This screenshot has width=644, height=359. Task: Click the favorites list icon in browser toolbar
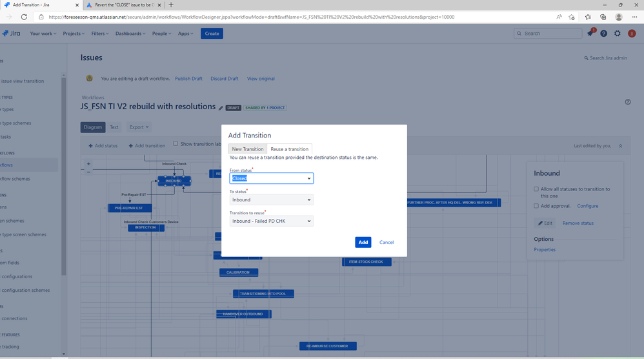(588, 17)
